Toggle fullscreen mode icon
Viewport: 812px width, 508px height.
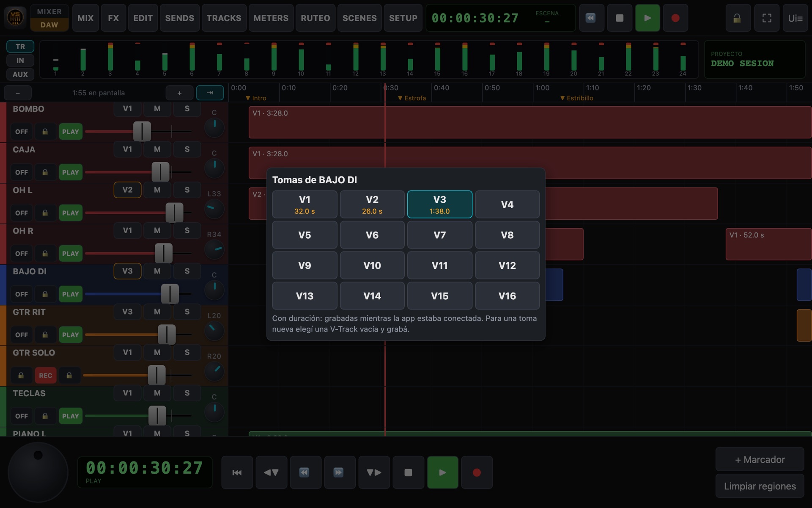tap(767, 18)
